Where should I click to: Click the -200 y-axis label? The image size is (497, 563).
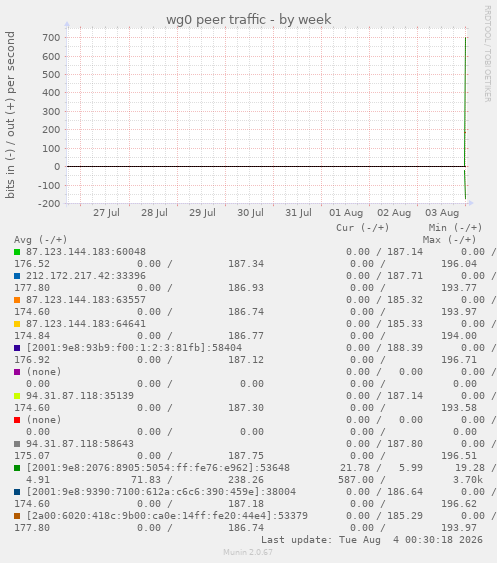point(49,204)
